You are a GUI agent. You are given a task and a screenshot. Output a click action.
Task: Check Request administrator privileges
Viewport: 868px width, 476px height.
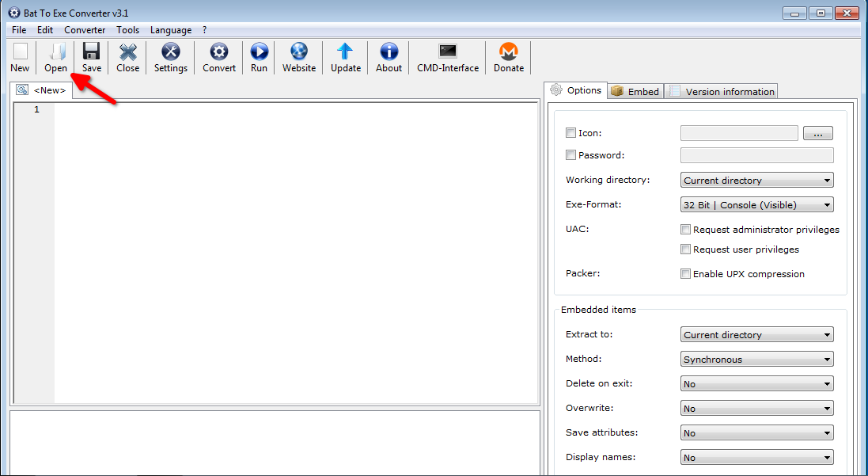pos(685,230)
